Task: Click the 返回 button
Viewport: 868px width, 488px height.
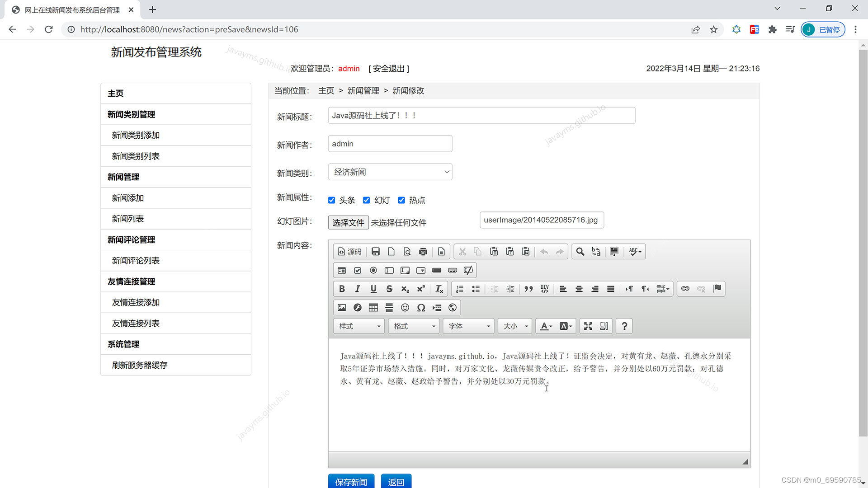Action: (x=396, y=482)
